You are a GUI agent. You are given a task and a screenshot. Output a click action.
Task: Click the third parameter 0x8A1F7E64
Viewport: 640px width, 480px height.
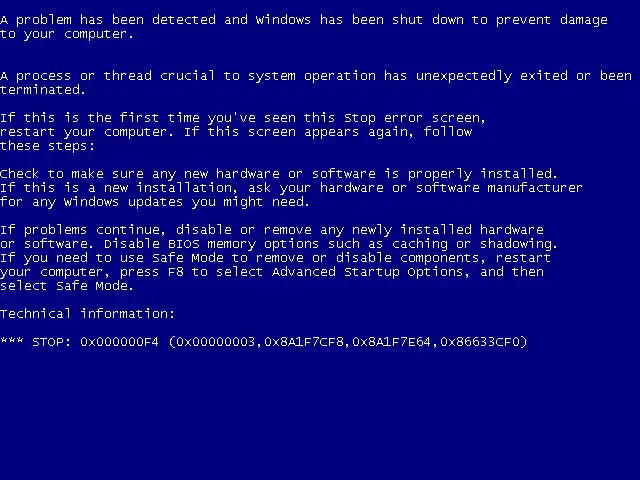392,342
